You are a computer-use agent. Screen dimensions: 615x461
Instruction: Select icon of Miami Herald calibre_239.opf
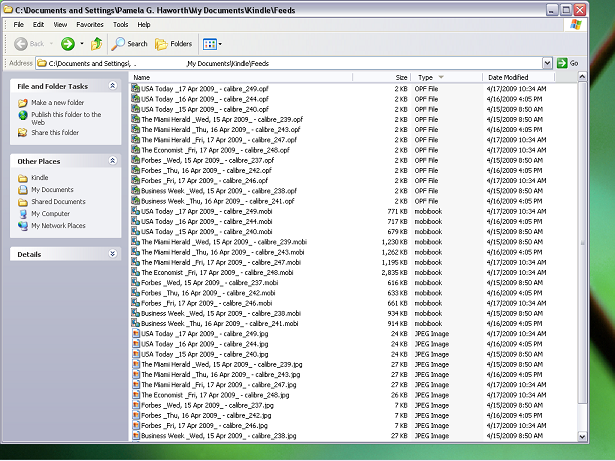[135, 119]
